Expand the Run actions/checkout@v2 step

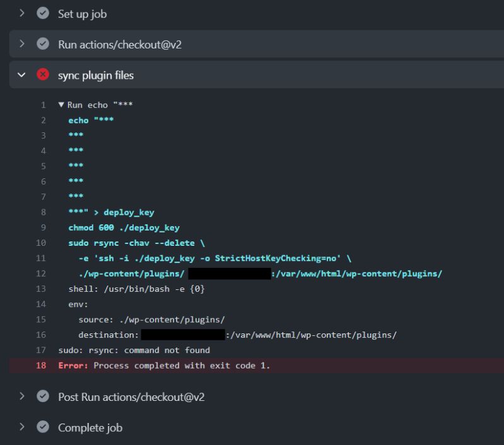pos(21,43)
